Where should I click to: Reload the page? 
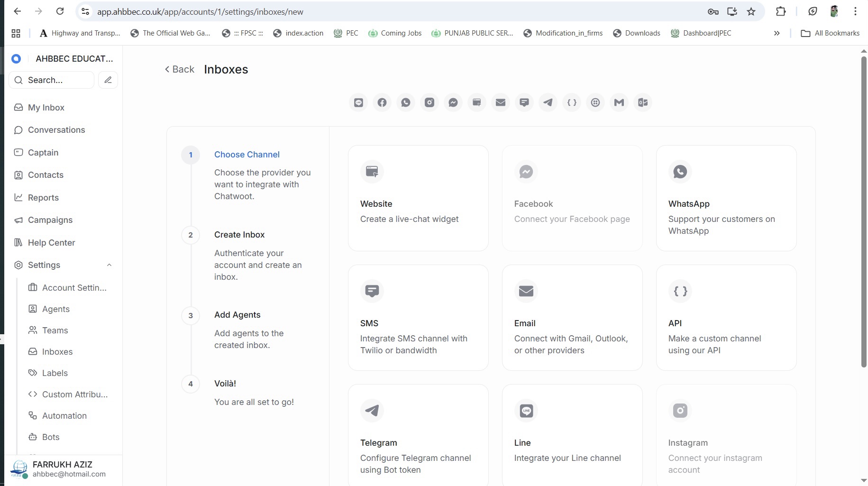(60, 11)
